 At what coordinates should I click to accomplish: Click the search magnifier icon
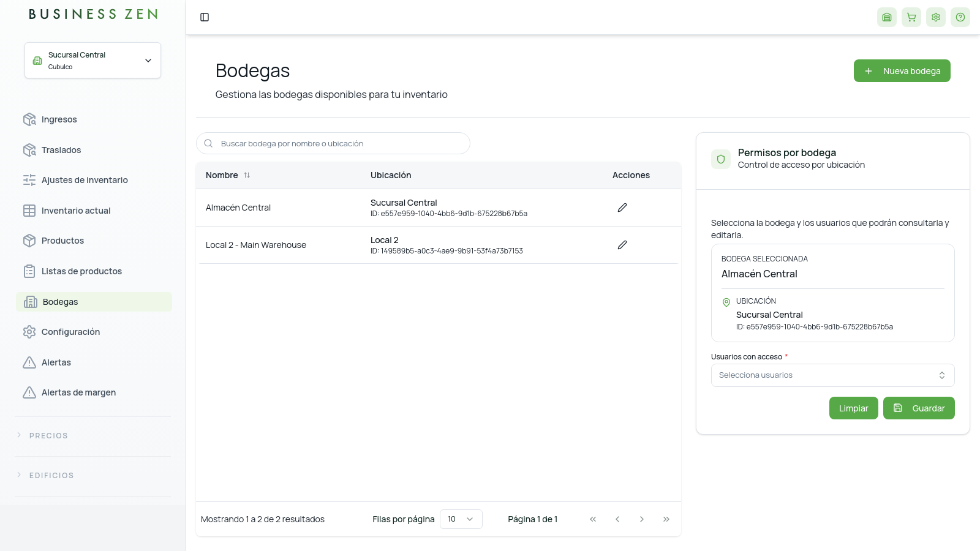click(x=208, y=143)
